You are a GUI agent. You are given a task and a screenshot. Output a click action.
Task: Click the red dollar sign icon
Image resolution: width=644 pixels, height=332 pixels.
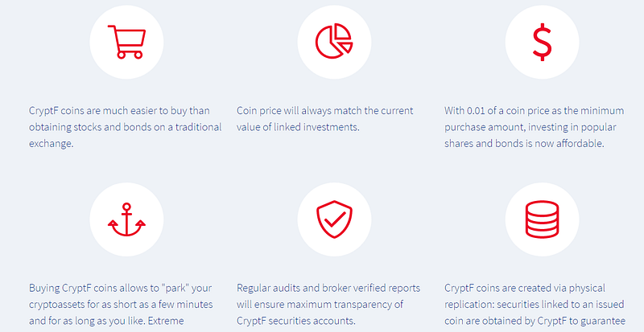tap(542, 42)
